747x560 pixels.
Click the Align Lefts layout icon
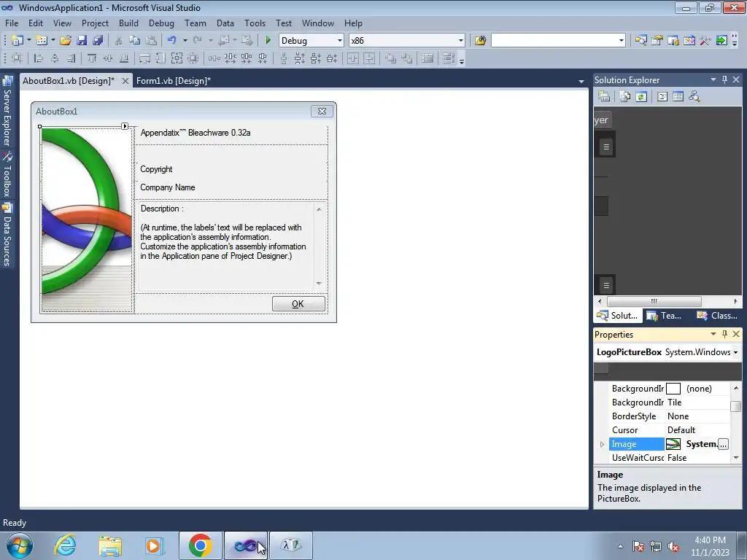coord(39,58)
